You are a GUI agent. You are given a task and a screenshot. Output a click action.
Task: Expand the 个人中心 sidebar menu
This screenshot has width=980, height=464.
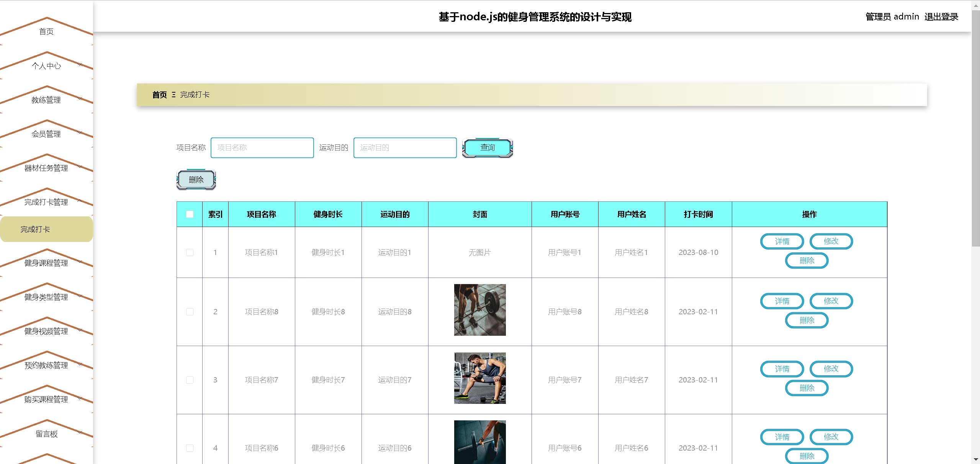[46, 66]
